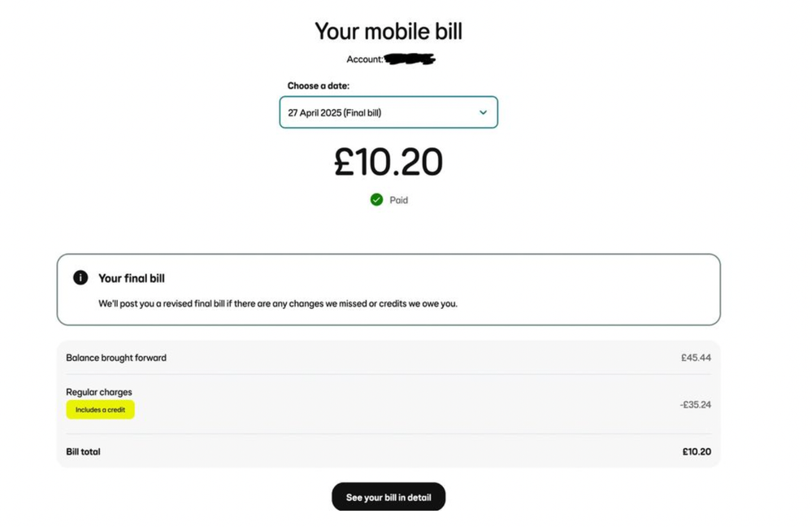Expand the date dropdown chevron arrow

click(483, 112)
